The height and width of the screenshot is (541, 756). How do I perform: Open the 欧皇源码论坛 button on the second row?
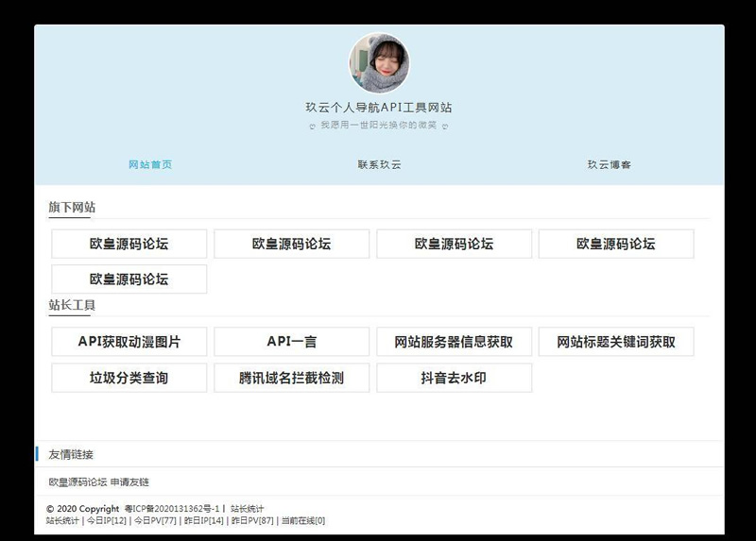point(129,279)
